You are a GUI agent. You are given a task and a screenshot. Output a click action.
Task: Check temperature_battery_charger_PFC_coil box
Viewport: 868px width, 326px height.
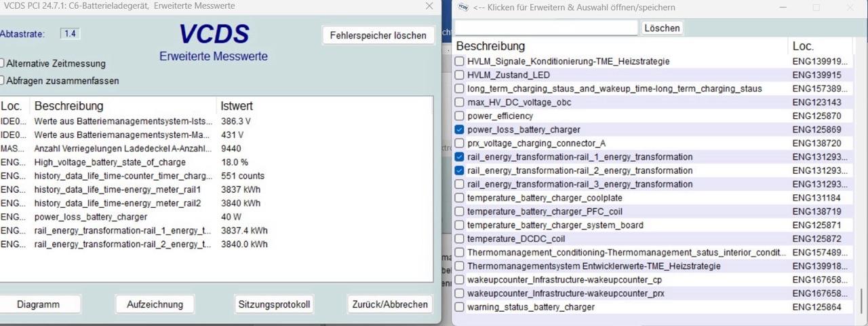[x=460, y=211]
